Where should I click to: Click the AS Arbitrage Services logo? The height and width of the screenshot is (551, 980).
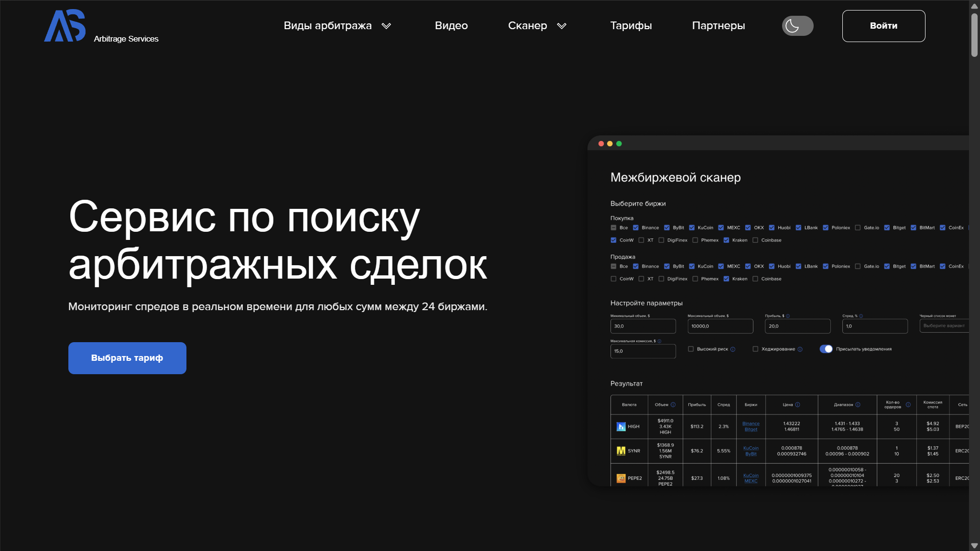[101, 26]
